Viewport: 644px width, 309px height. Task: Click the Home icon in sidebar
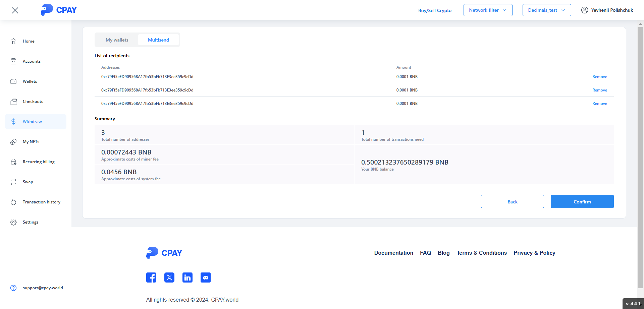click(13, 41)
